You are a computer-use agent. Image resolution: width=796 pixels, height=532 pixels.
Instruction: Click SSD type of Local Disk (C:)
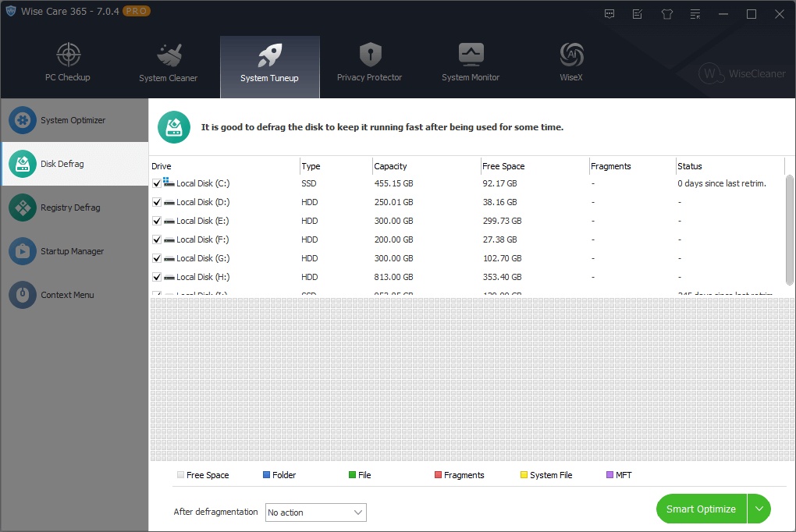point(309,184)
